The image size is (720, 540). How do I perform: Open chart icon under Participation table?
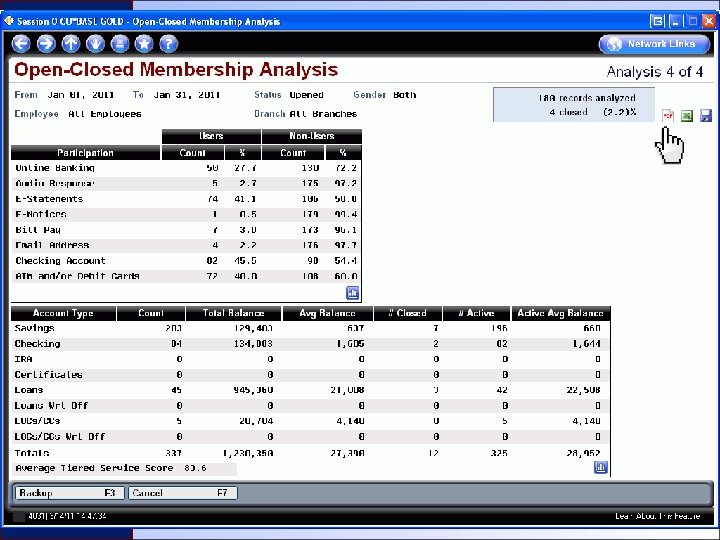(352, 293)
